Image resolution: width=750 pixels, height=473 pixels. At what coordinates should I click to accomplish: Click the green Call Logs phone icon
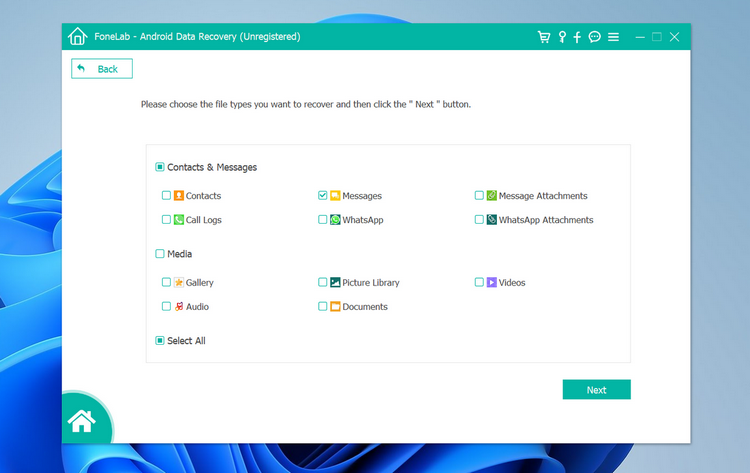click(179, 220)
